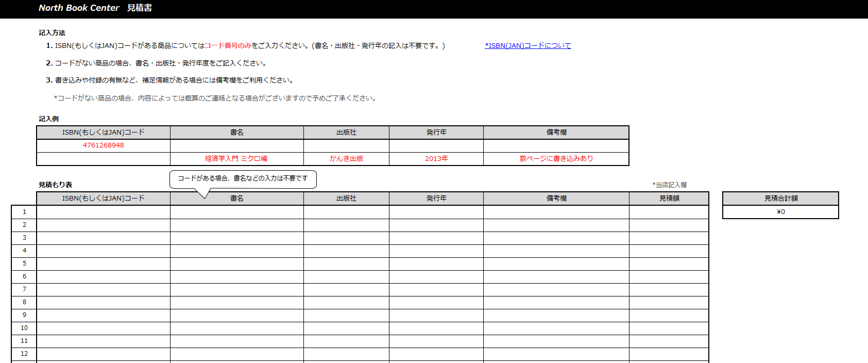Click the callout bubble about code entry
Screen dimensions: 868x363
(243, 178)
